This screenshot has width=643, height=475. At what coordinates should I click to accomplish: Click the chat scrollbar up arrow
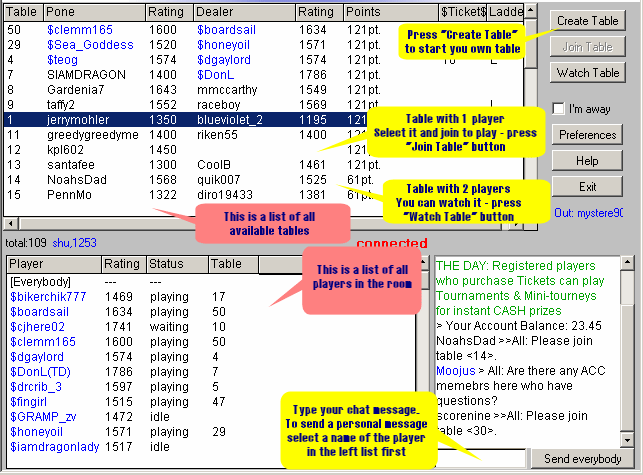pyautogui.click(x=627, y=264)
